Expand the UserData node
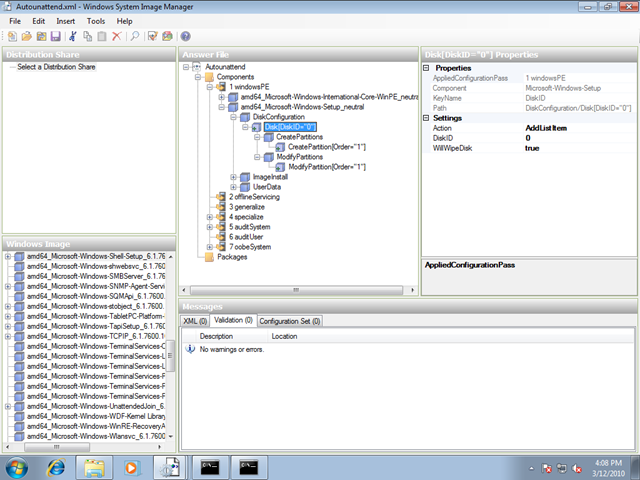Viewport: 640px width, 480px height. tap(233, 187)
